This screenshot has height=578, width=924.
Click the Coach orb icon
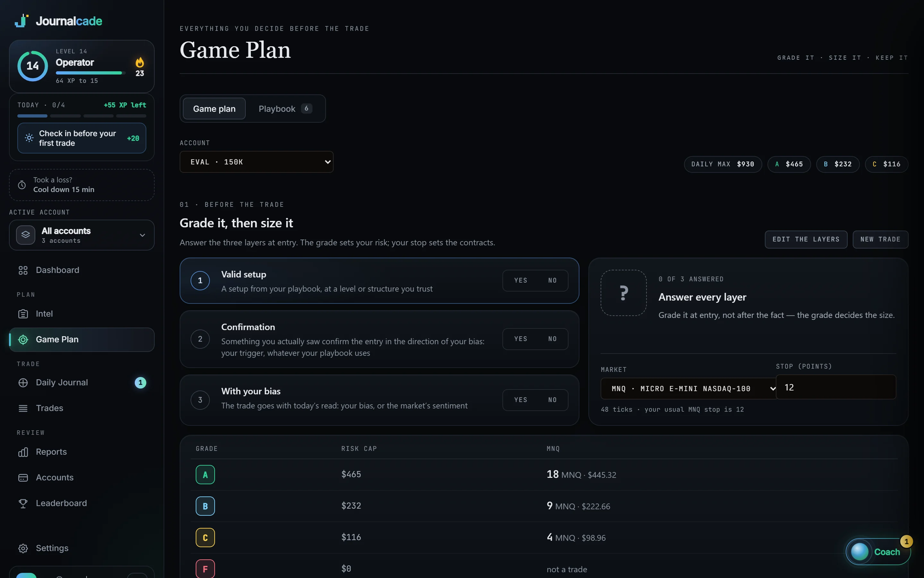pos(860,552)
